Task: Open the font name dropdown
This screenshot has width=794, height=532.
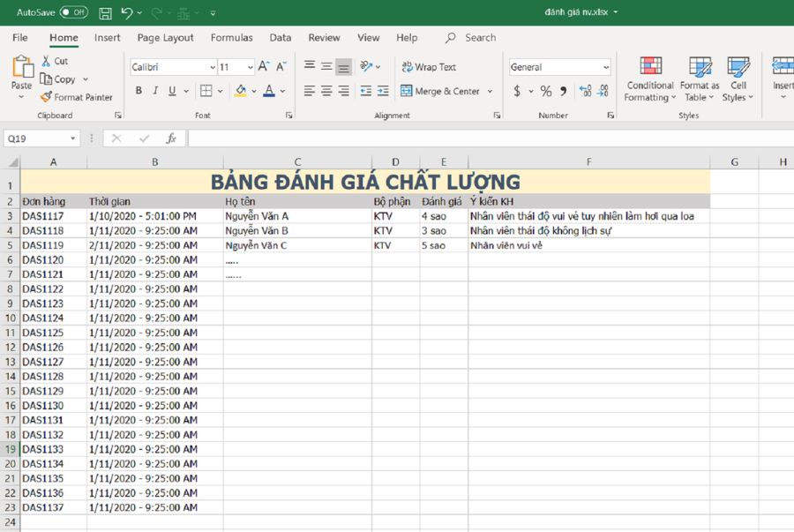Action: (x=212, y=67)
